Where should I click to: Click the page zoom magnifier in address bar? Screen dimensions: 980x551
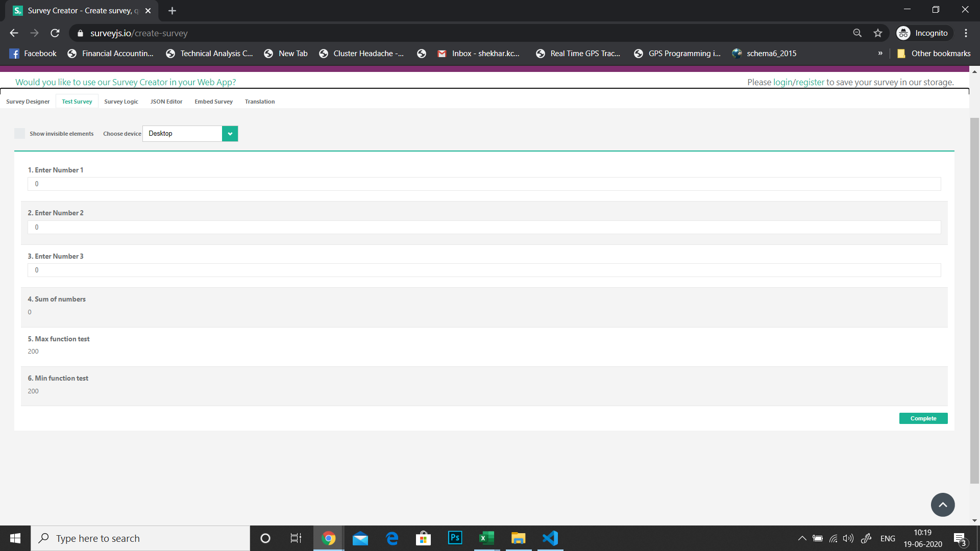tap(857, 33)
